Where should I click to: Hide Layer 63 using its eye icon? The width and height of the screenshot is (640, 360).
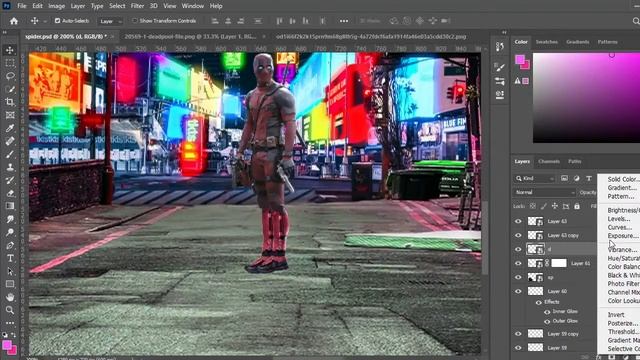click(518, 221)
